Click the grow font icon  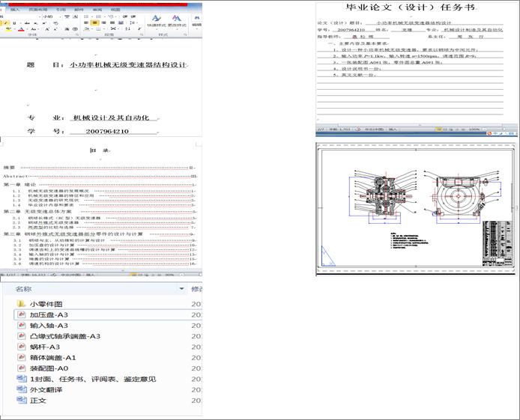47,29
